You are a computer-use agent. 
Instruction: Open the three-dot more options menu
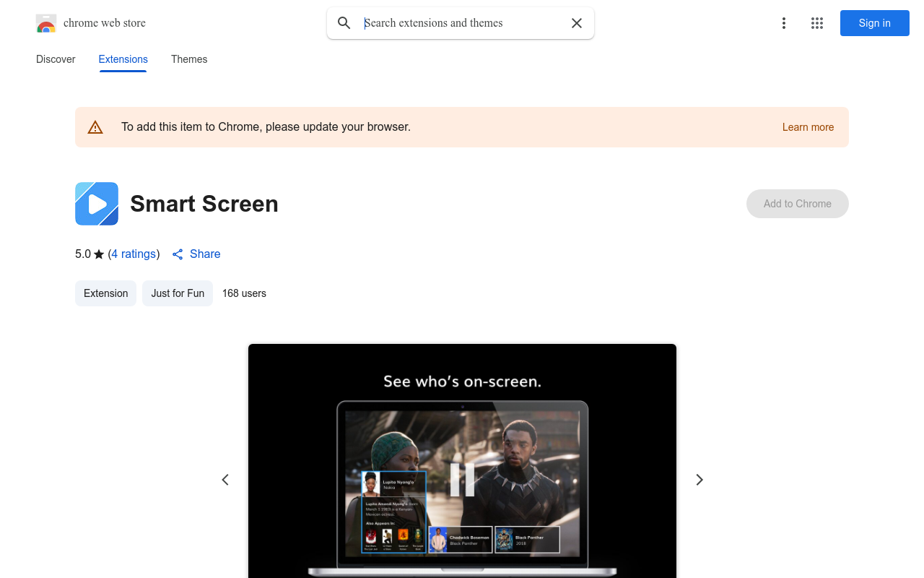click(x=784, y=23)
